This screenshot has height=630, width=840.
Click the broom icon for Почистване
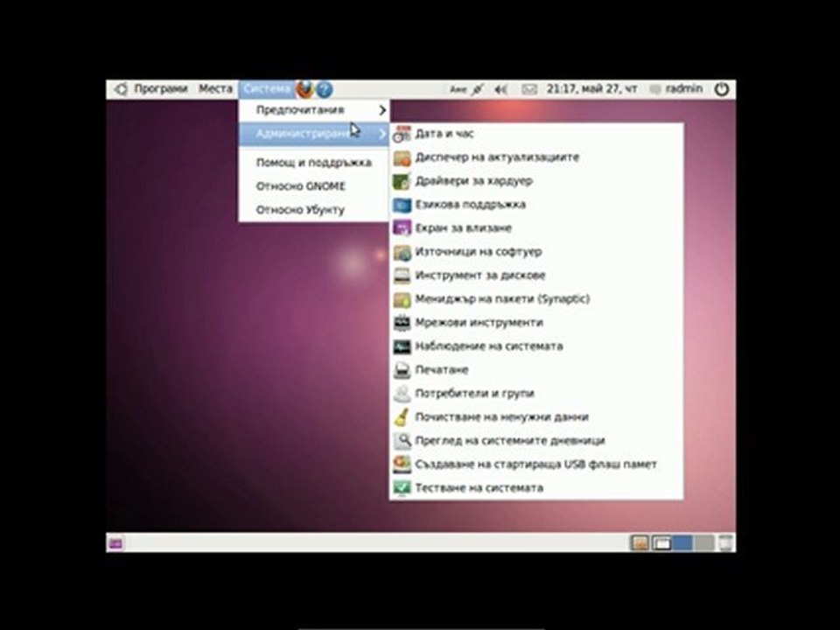pyautogui.click(x=402, y=416)
